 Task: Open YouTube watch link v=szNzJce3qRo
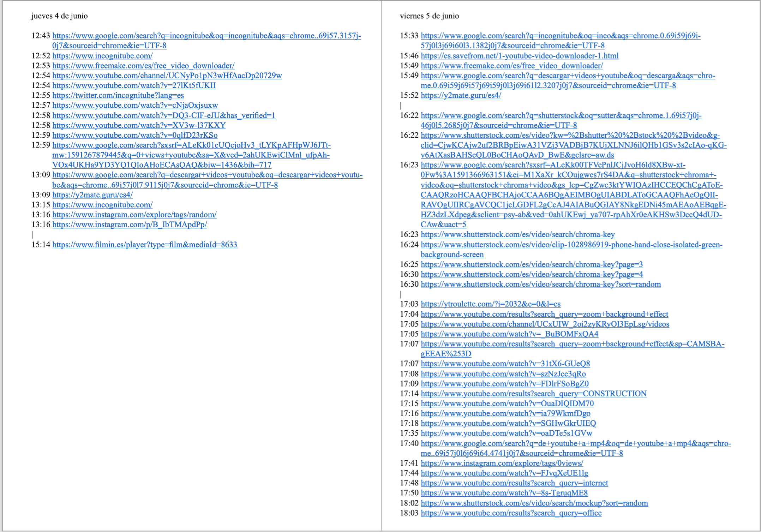pyautogui.click(x=503, y=374)
